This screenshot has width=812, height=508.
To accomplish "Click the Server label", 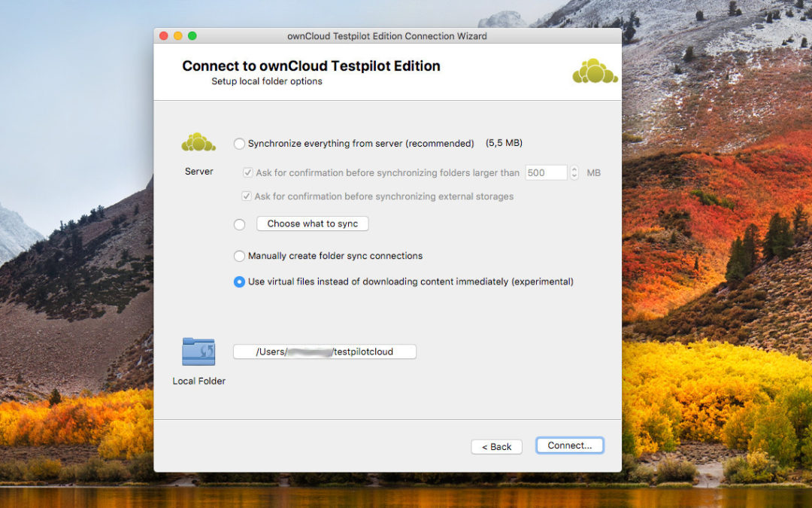I will (198, 172).
